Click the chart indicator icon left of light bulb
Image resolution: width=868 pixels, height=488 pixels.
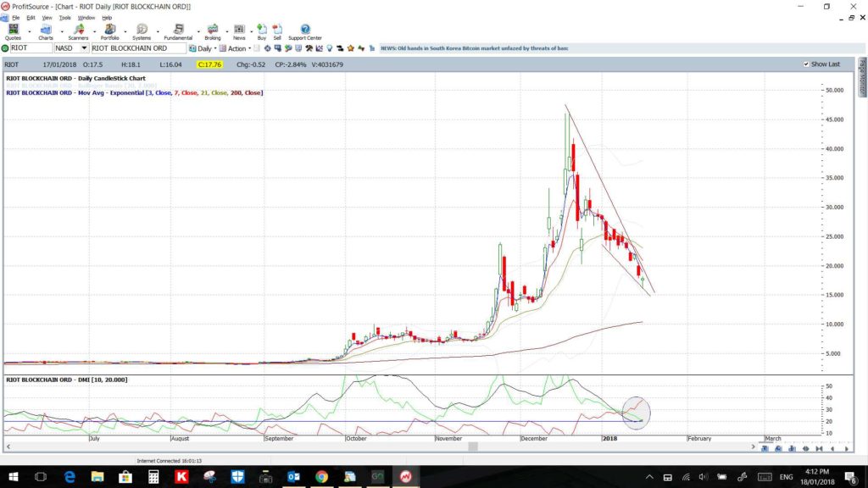[x=319, y=48]
